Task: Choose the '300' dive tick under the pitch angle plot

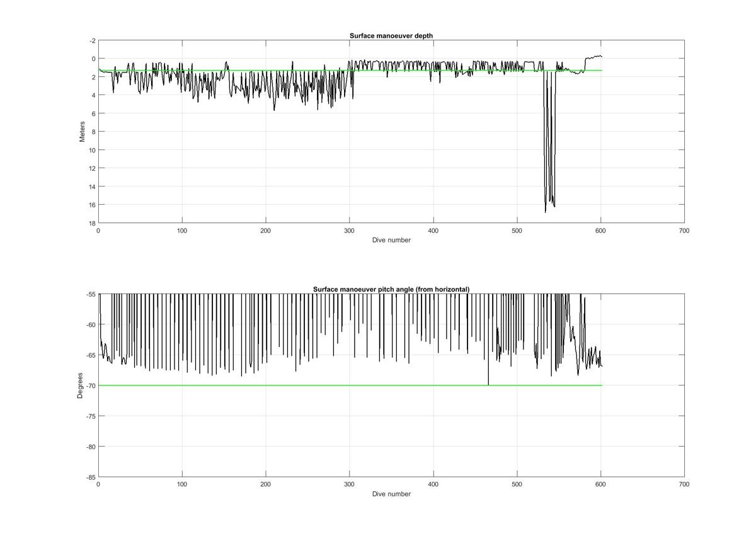Action: click(x=350, y=484)
